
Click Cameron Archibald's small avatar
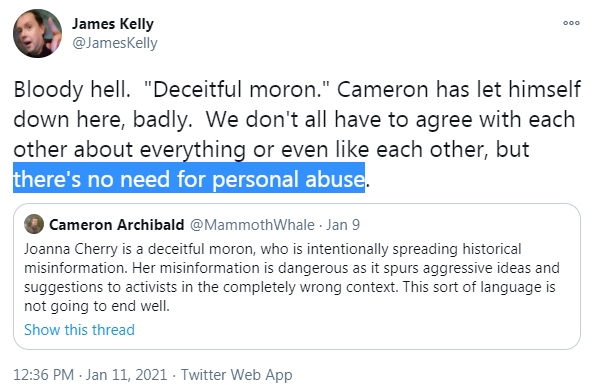34,224
